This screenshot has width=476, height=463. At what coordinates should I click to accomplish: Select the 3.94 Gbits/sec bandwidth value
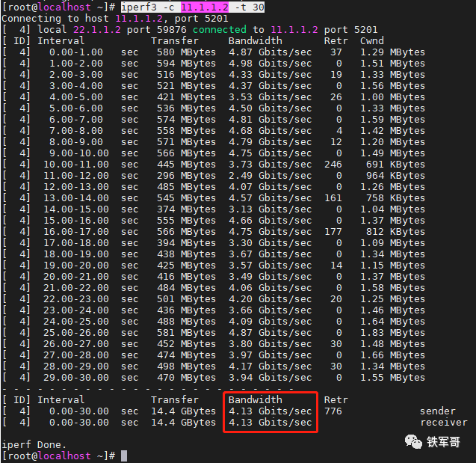pos(271,378)
